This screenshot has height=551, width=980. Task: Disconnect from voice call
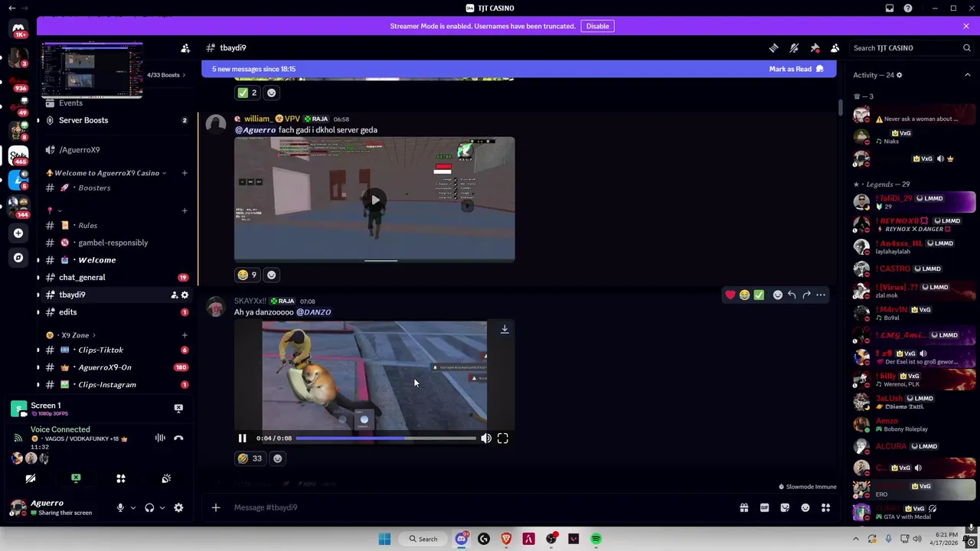(x=178, y=438)
